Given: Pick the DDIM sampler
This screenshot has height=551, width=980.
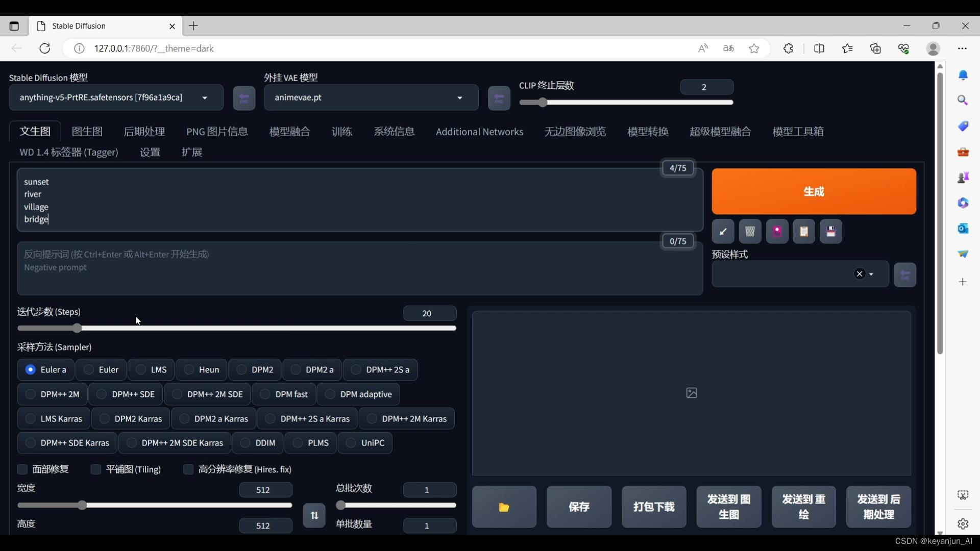Looking at the screenshot, I should tap(257, 443).
